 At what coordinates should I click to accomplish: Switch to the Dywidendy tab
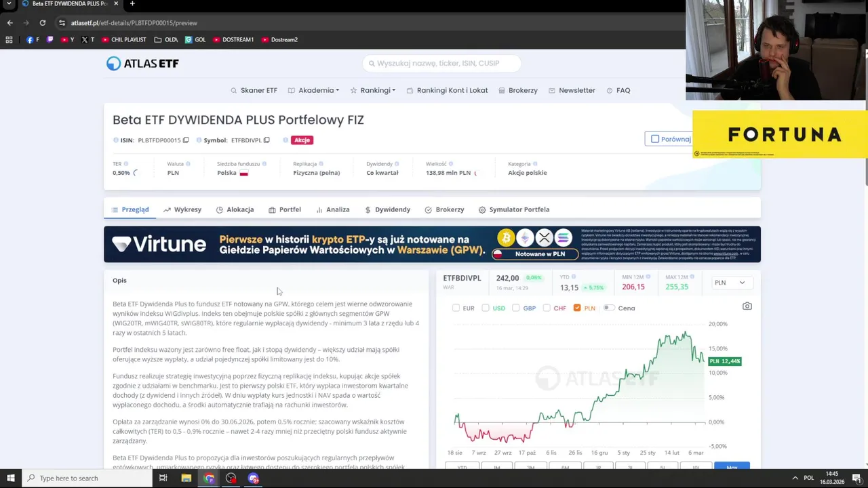[x=387, y=209]
